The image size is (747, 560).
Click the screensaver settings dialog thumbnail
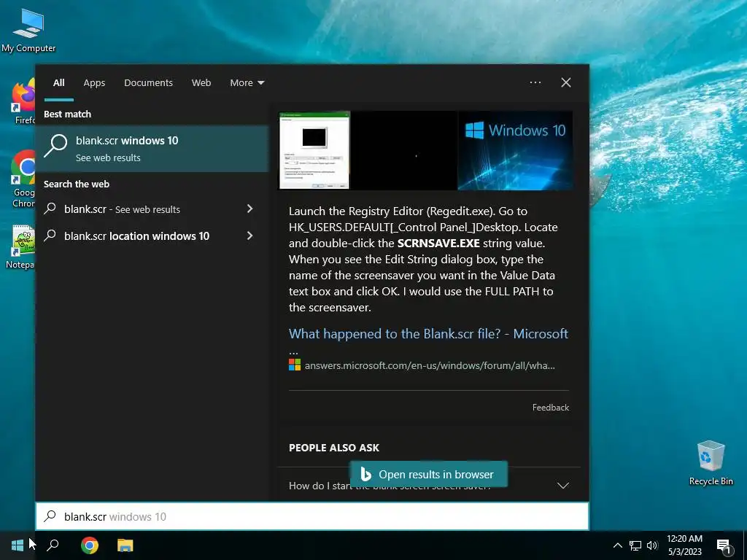(x=314, y=150)
